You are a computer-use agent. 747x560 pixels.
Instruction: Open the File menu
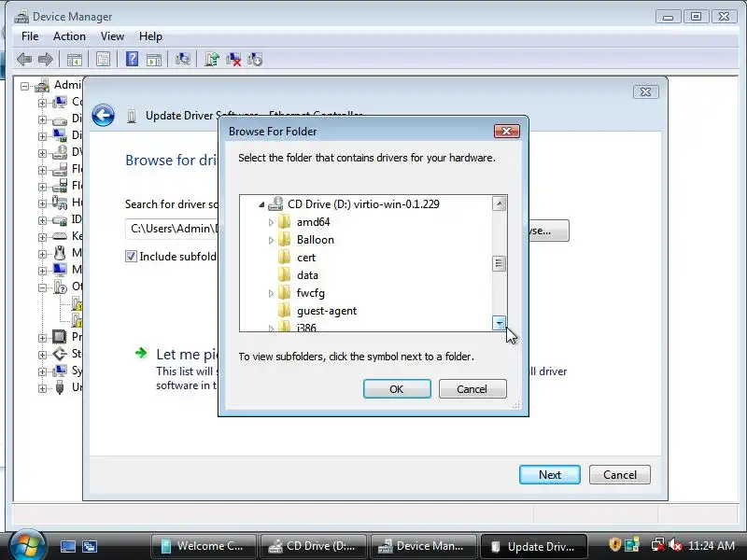[30, 36]
